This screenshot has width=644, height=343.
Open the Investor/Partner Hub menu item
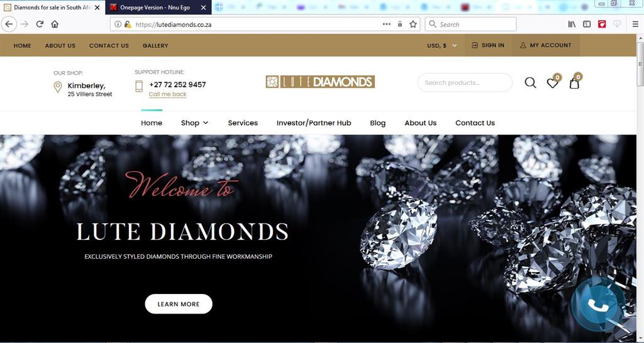click(314, 122)
